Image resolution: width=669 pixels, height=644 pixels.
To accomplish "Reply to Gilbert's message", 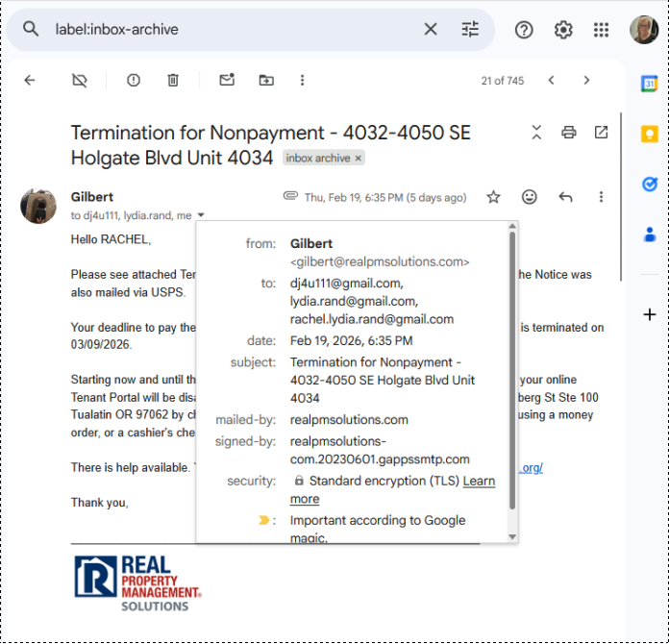I will pos(565,197).
